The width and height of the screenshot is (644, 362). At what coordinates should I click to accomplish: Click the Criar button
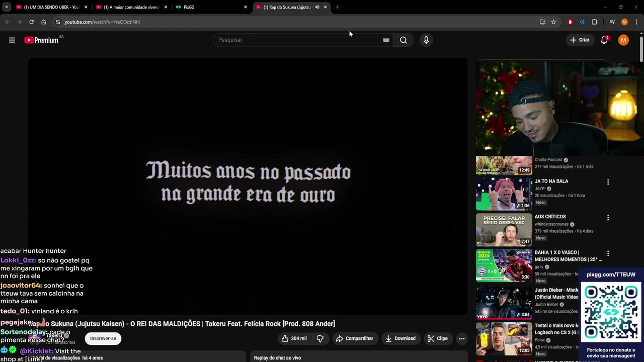pyautogui.click(x=580, y=40)
